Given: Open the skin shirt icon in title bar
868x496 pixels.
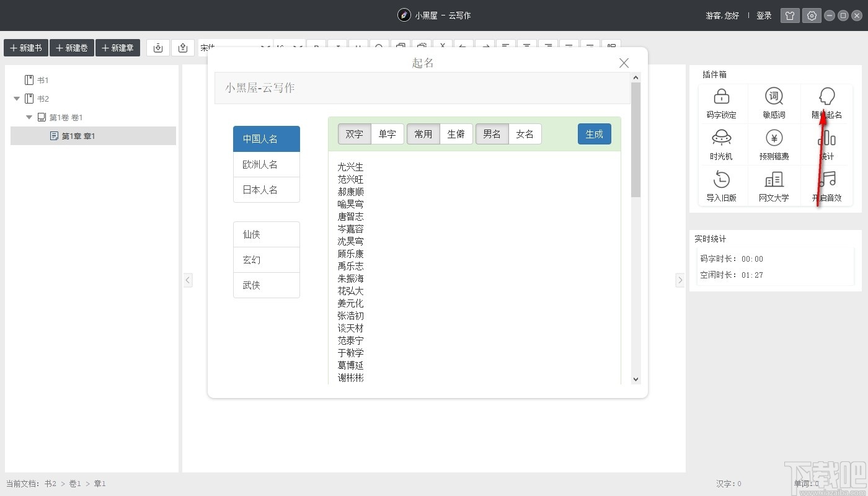Looking at the screenshot, I should 790,15.
